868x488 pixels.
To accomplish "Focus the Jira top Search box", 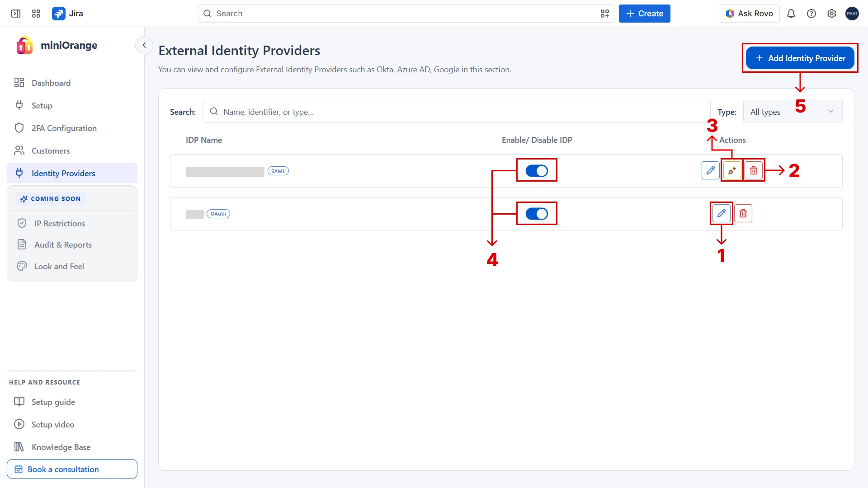I will pos(406,14).
